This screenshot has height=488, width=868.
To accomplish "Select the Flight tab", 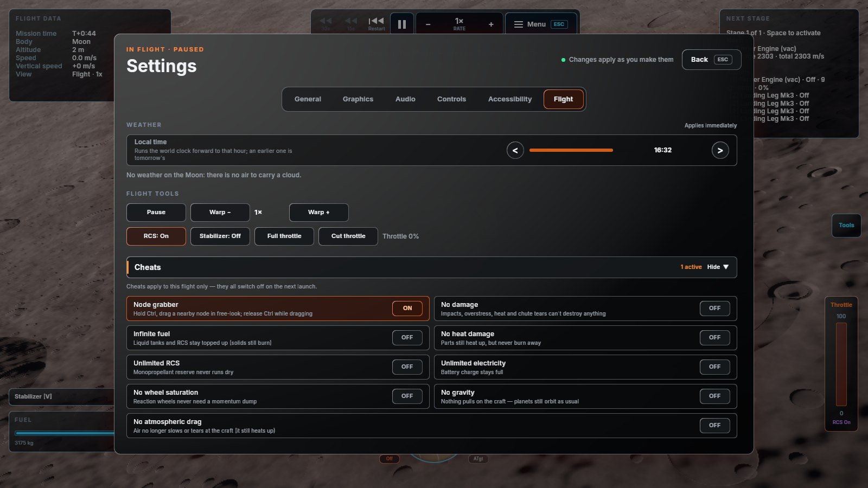I will coord(563,99).
